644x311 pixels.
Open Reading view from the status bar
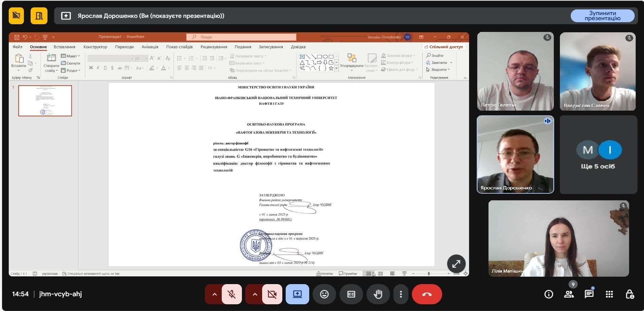point(392,273)
